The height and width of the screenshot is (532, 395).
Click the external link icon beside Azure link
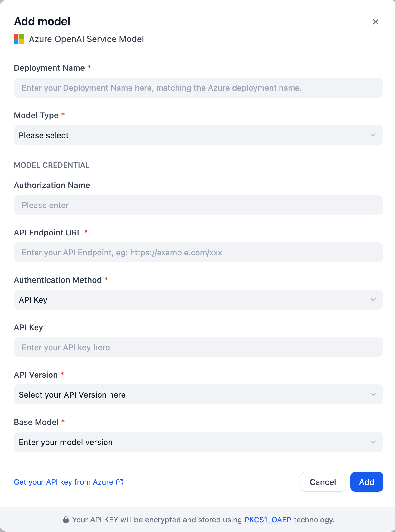point(120,482)
